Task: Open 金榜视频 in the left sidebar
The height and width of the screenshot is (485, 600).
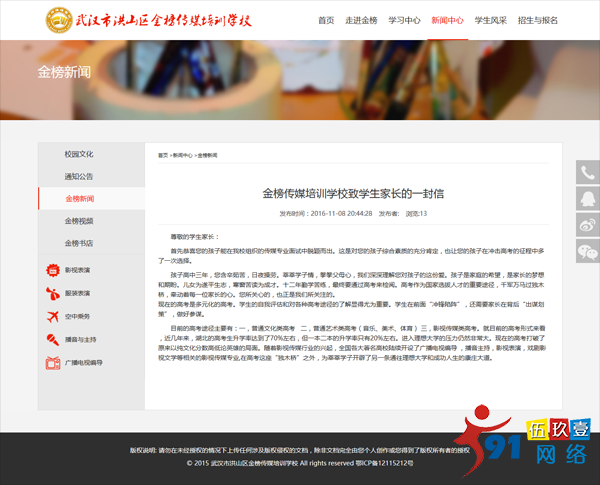Action: (79, 220)
